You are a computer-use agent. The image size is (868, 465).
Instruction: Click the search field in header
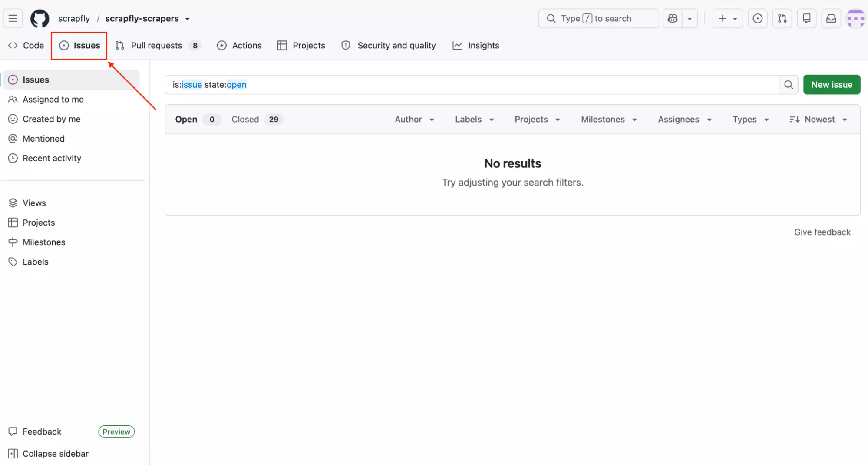[598, 18]
